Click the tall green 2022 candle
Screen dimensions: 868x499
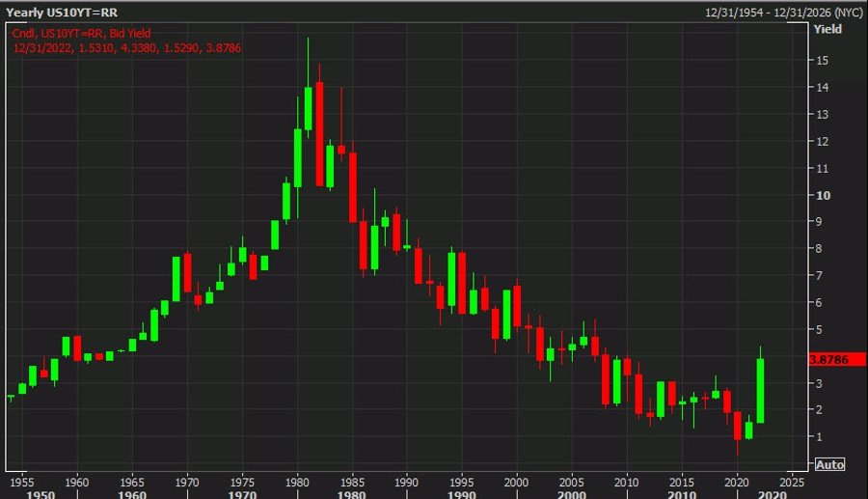tap(760, 390)
